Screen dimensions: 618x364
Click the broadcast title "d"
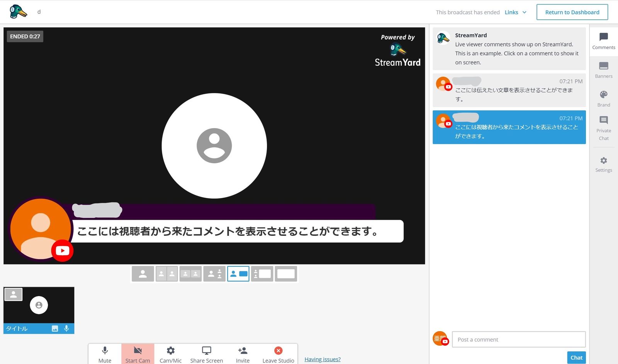pos(39,12)
